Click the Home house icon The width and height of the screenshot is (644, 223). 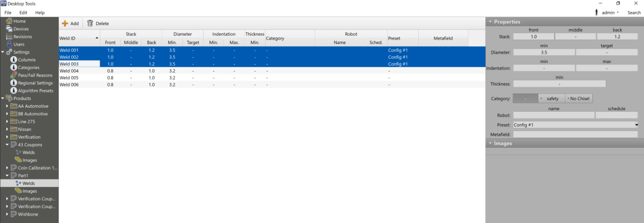pos(9,21)
